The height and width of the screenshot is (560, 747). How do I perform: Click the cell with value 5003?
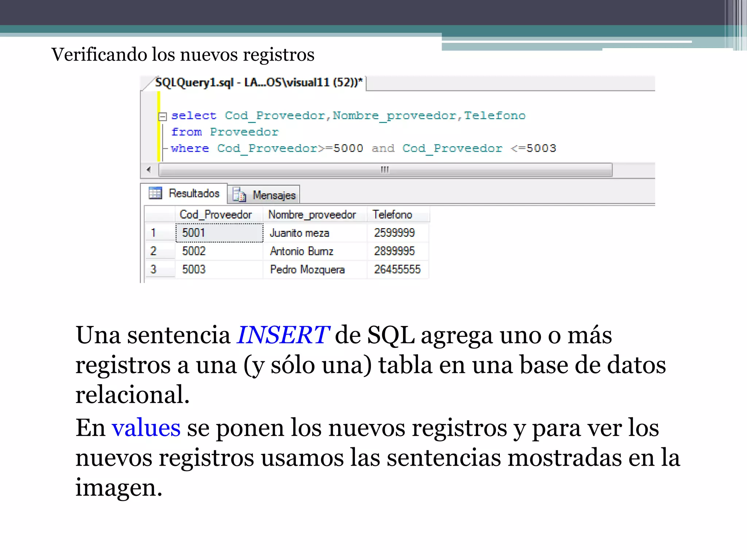point(219,269)
